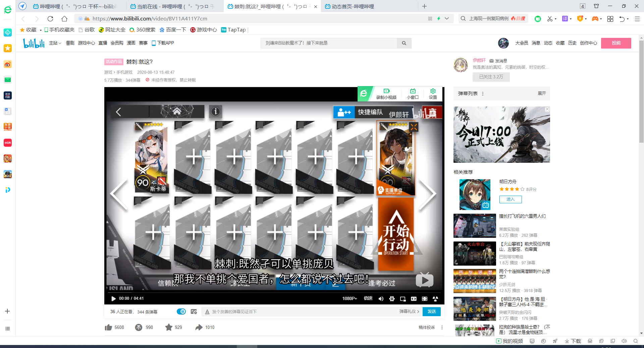Viewport: 644px width, 348px height.
Task: Favorite the video with star icon
Action: tap(169, 327)
